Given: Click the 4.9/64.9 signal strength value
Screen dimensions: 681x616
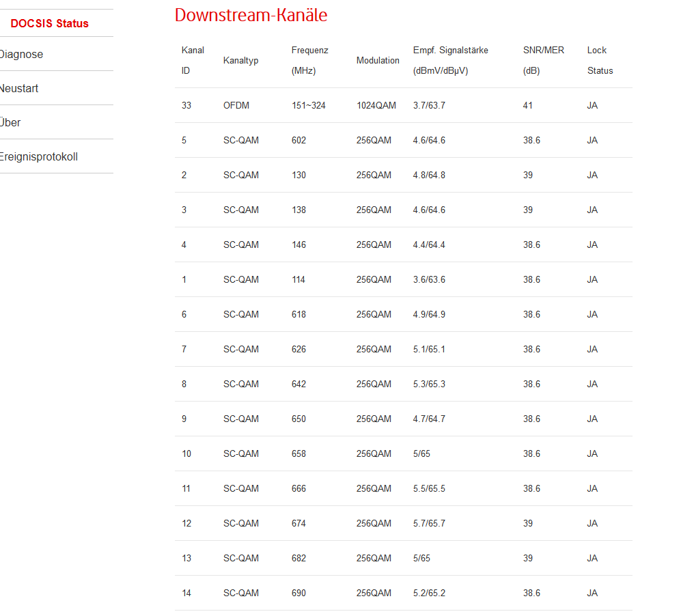Looking at the screenshot, I should point(429,314).
